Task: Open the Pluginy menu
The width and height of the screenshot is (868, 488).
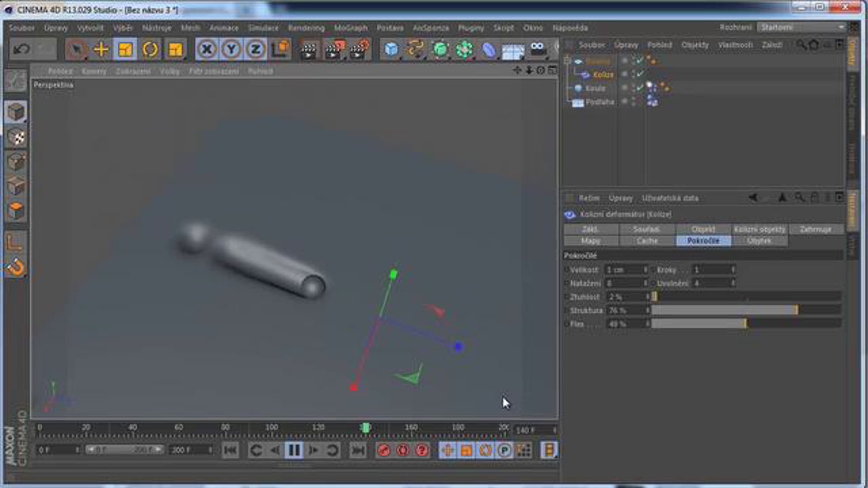Action: click(x=471, y=28)
